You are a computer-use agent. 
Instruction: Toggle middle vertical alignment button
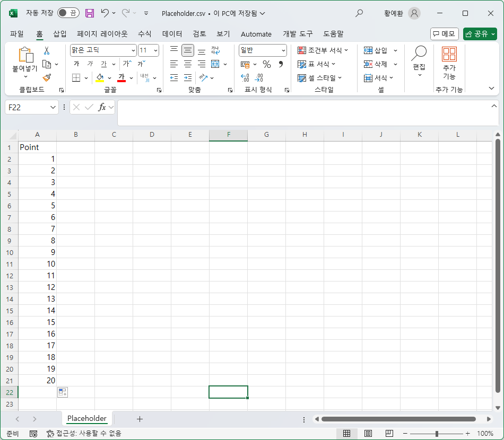click(188, 50)
